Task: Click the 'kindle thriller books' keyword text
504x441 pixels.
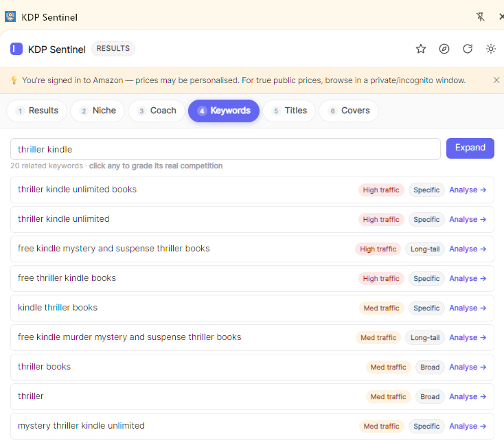Action: 58,308
